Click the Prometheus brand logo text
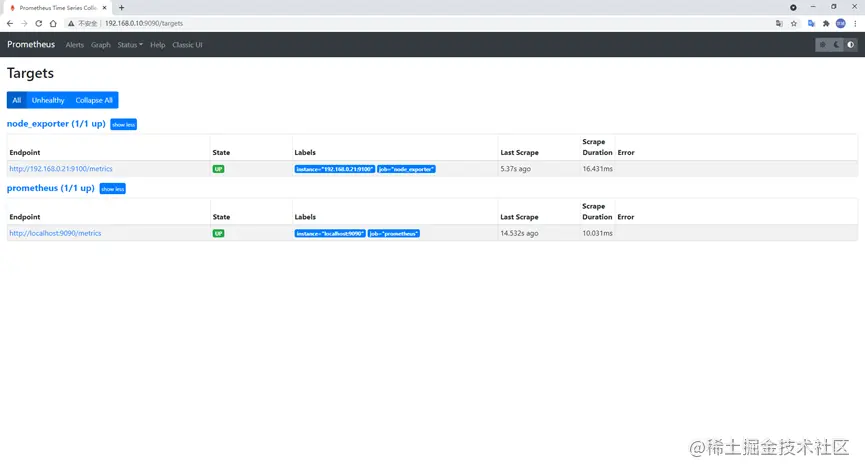This screenshot has height=473, width=865. pos(31,44)
